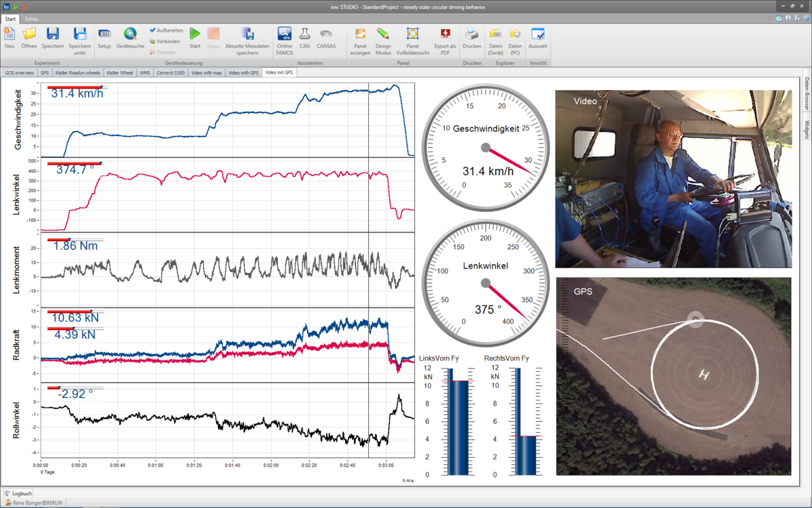The image size is (812, 508).
Task: Expand the Logbuch panel at the bottom
Action: pos(18,493)
